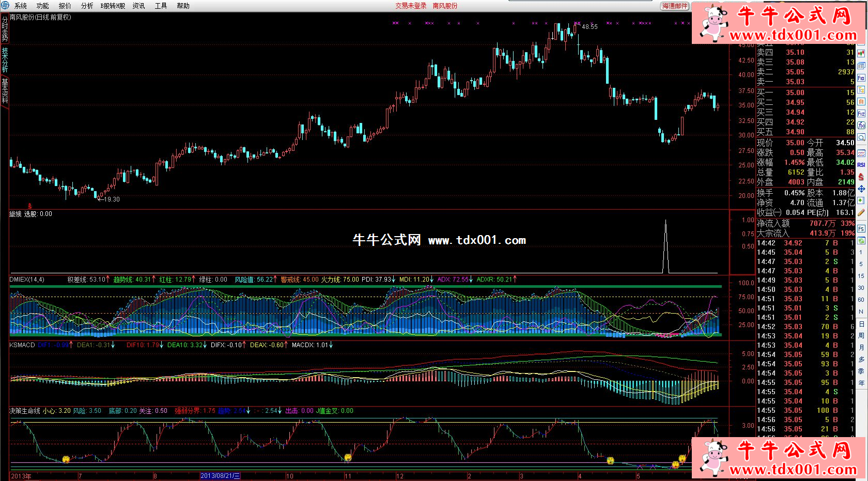Screen dimensions: 868x481
Task: Switch to the 技术分析 side tab
Action: pyautogui.click(x=5, y=60)
